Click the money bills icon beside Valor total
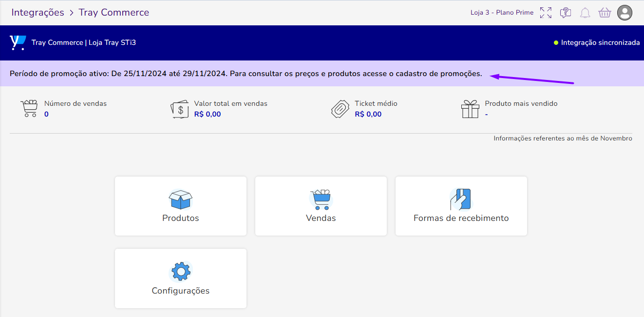The width and height of the screenshot is (644, 317). (180, 109)
